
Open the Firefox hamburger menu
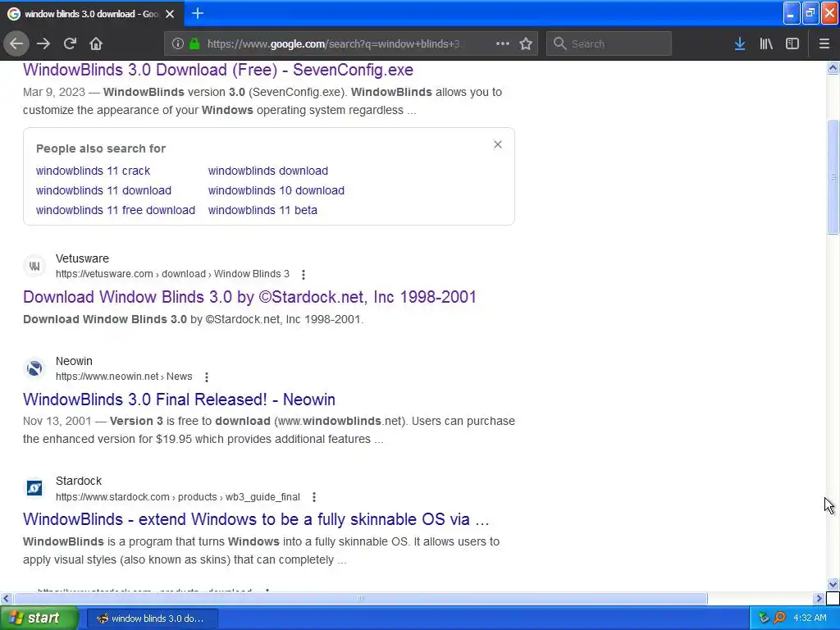click(824, 44)
